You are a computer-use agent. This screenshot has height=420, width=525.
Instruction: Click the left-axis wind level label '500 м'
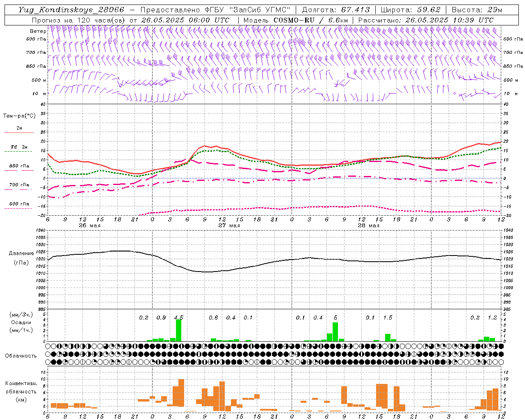point(39,80)
